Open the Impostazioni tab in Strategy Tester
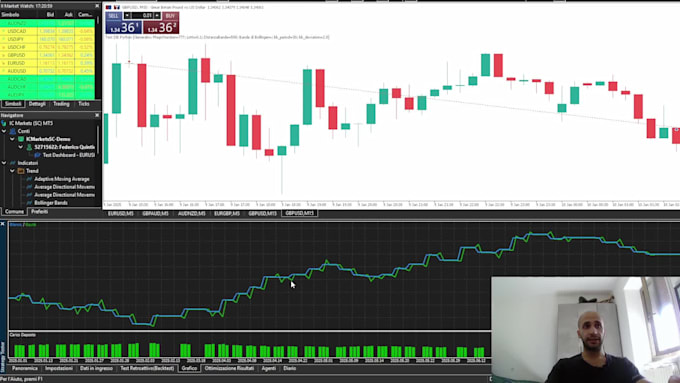Image resolution: width=680 pixels, height=383 pixels. click(x=59, y=368)
